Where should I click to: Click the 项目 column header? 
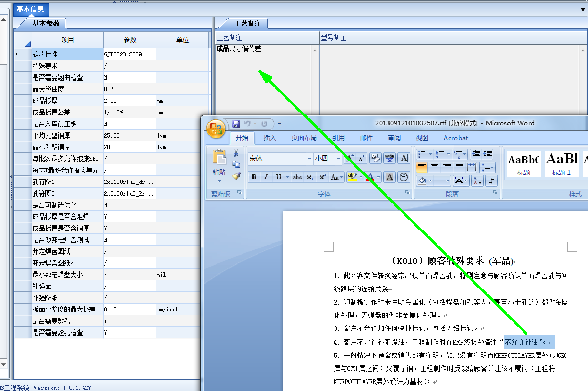click(x=67, y=40)
